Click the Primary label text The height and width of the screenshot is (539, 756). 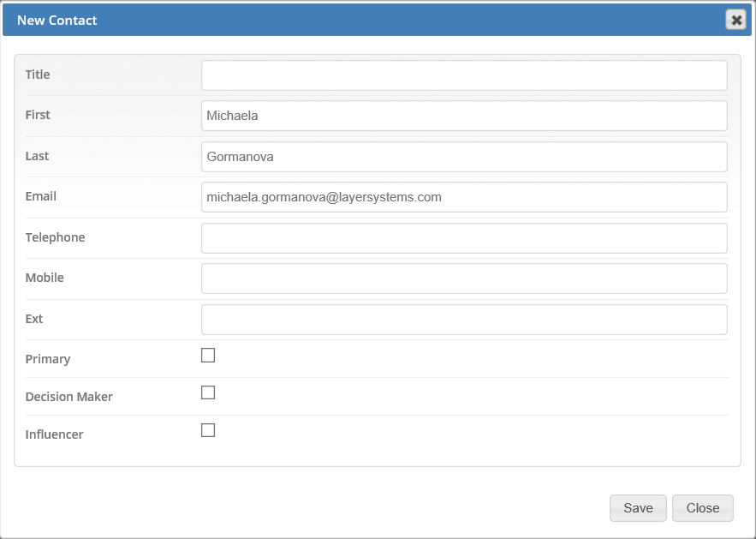pos(48,359)
